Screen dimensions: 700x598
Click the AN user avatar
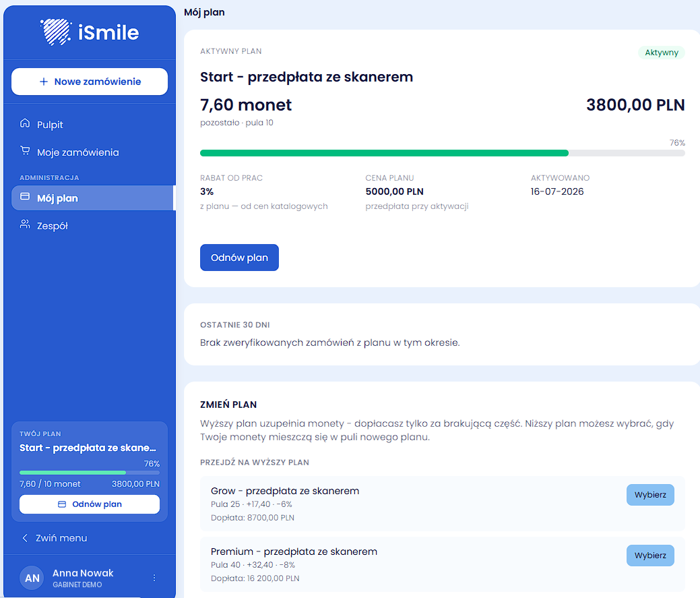32,578
